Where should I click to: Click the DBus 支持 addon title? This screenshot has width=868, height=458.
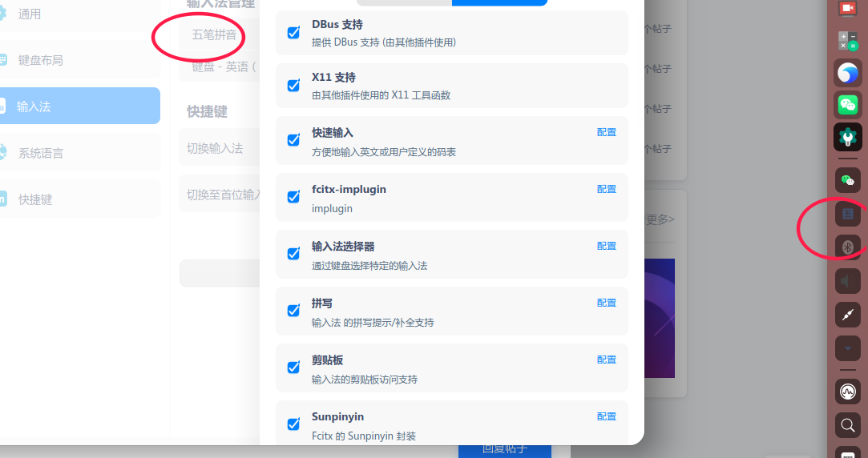click(x=337, y=25)
